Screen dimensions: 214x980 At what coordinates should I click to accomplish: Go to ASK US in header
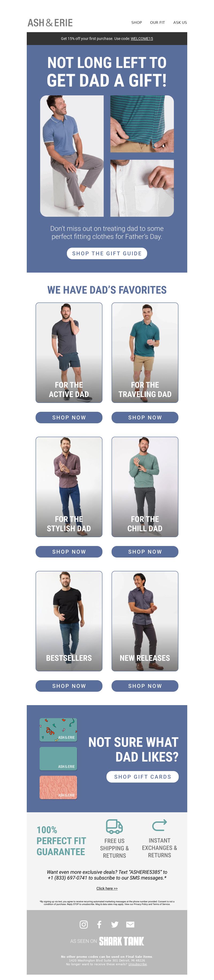click(x=180, y=23)
